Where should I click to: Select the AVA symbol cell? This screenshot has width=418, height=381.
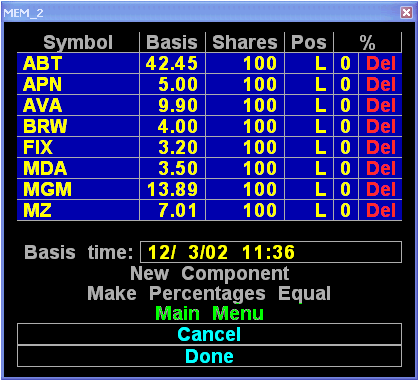[78, 105]
